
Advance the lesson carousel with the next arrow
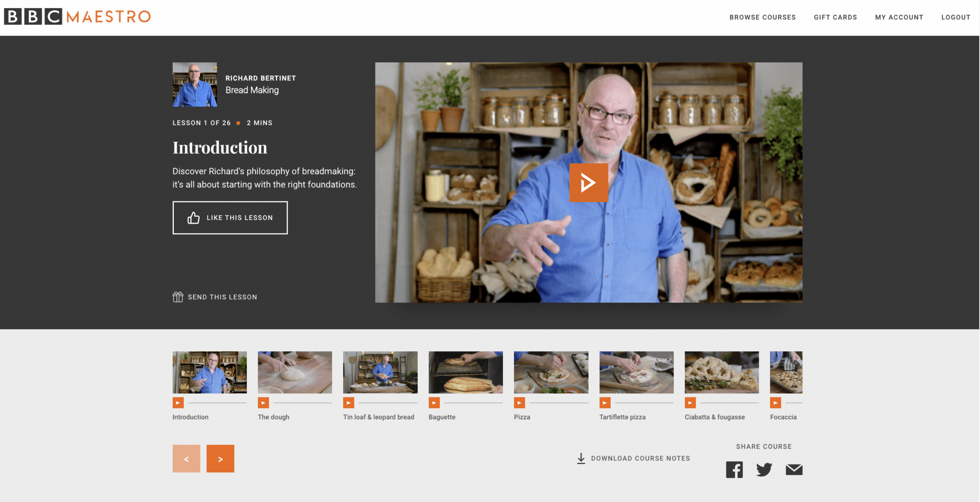[x=220, y=458]
